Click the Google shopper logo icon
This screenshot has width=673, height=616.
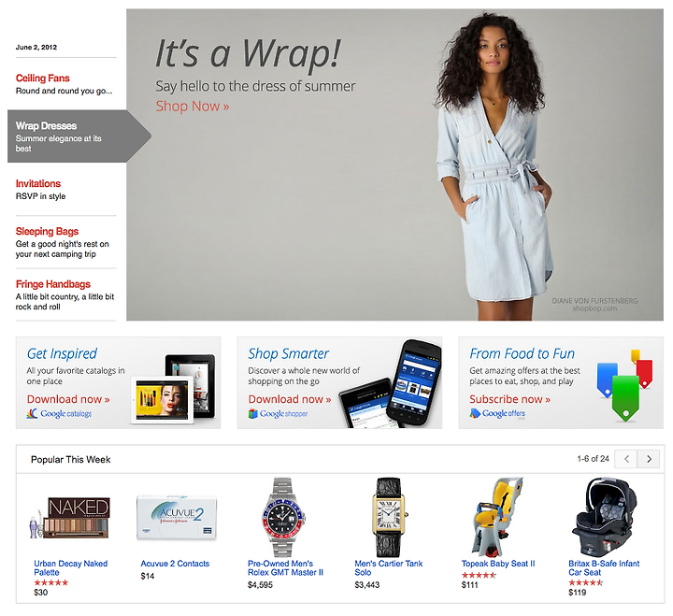[252, 414]
